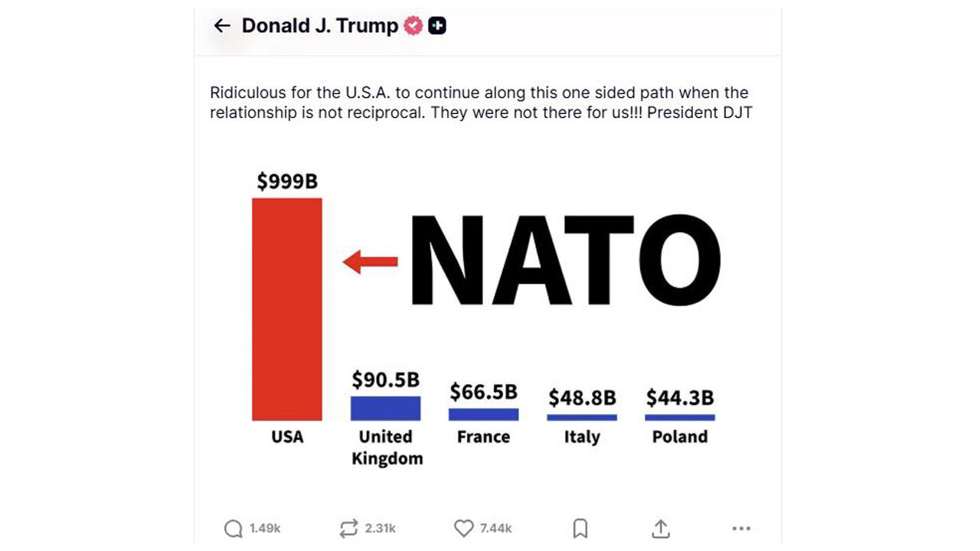Open Donald J. Trump profile name
The height and width of the screenshot is (551, 980).
(320, 26)
